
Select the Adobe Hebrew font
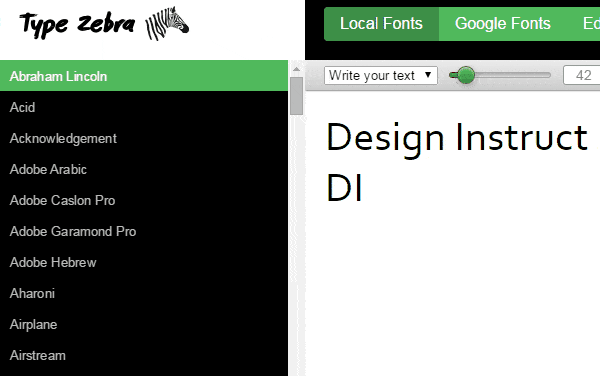(x=144, y=262)
